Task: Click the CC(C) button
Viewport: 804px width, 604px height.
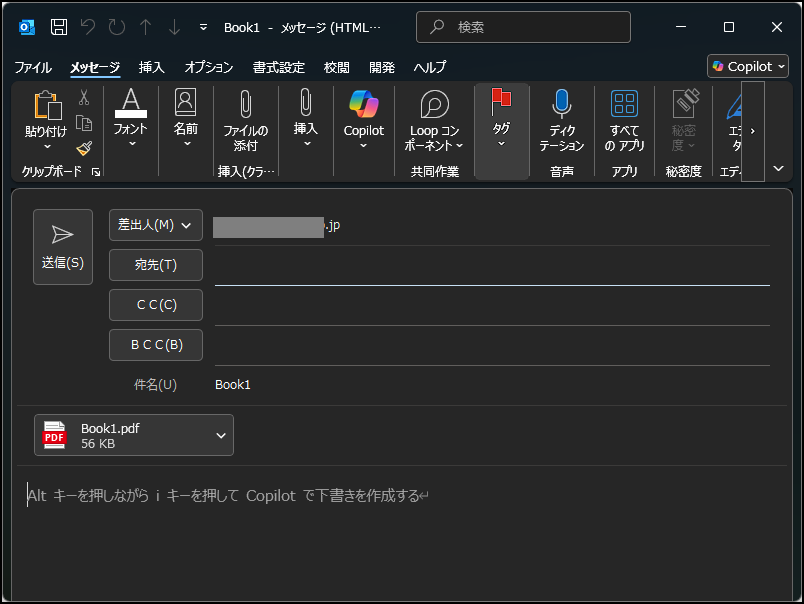Action: [156, 305]
